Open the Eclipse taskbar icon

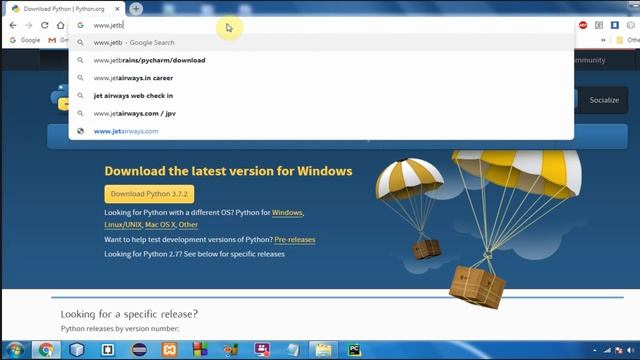tap(139, 350)
